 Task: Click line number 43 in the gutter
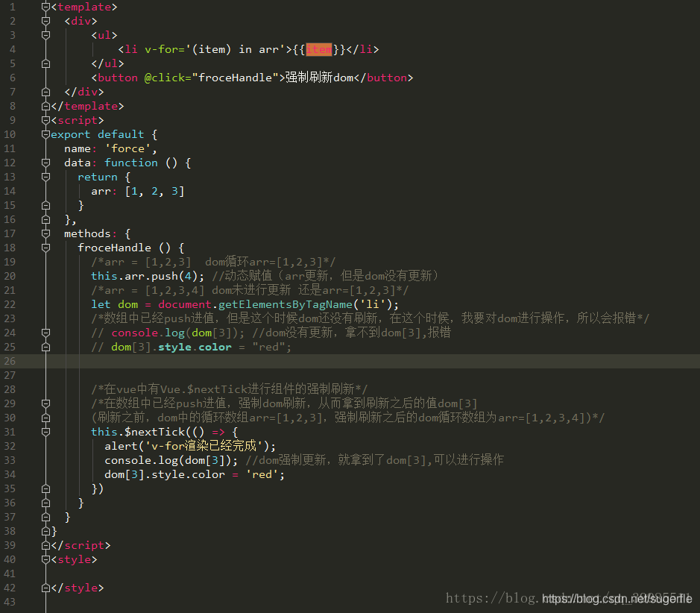[x=10, y=602]
